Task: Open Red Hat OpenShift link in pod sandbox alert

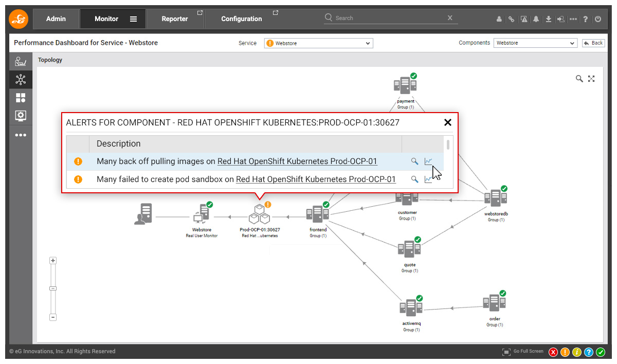Action: click(316, 179)
